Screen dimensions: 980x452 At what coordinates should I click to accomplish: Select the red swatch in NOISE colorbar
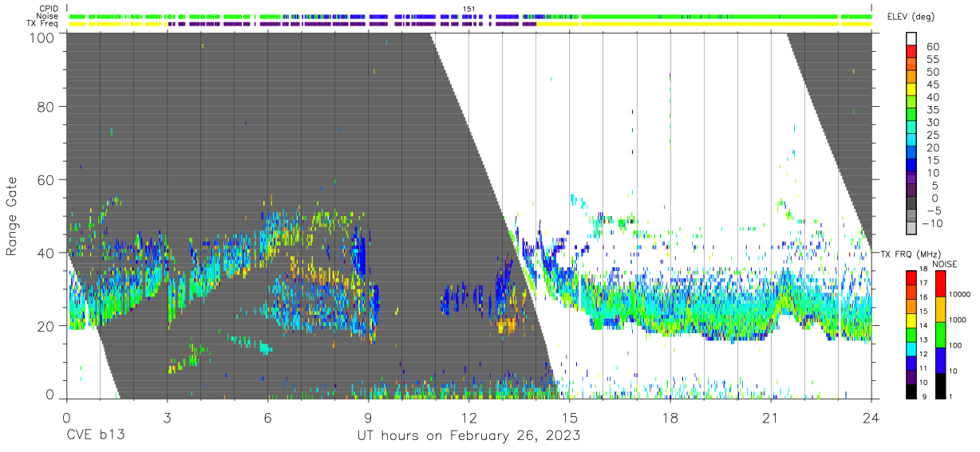pyautogui.click(x=940, y=284)
